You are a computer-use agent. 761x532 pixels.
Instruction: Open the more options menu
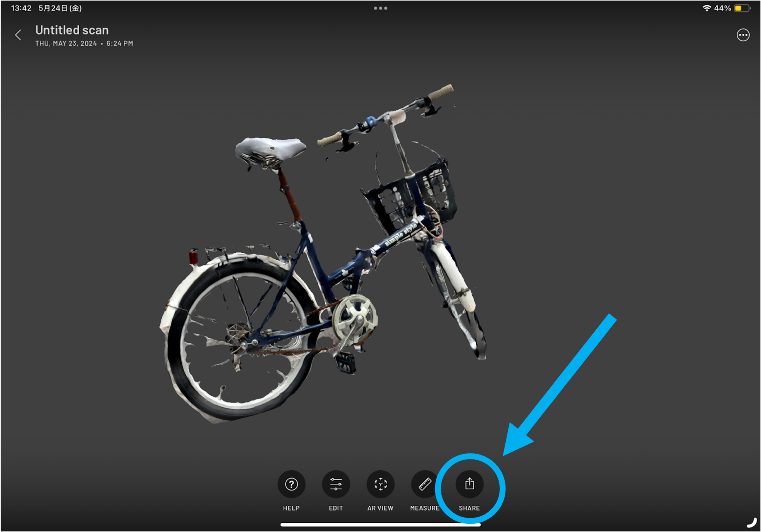pyautogui.click(x=743, y=35)
